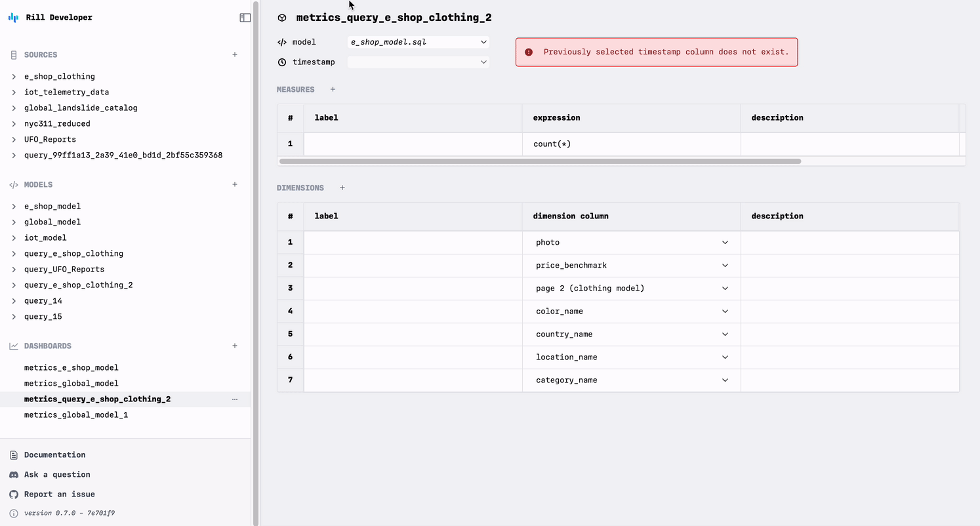The height and width of the screenshot is (526, 980).
Task: Click the Dashboards section chart icon
Action: (14, 346)
